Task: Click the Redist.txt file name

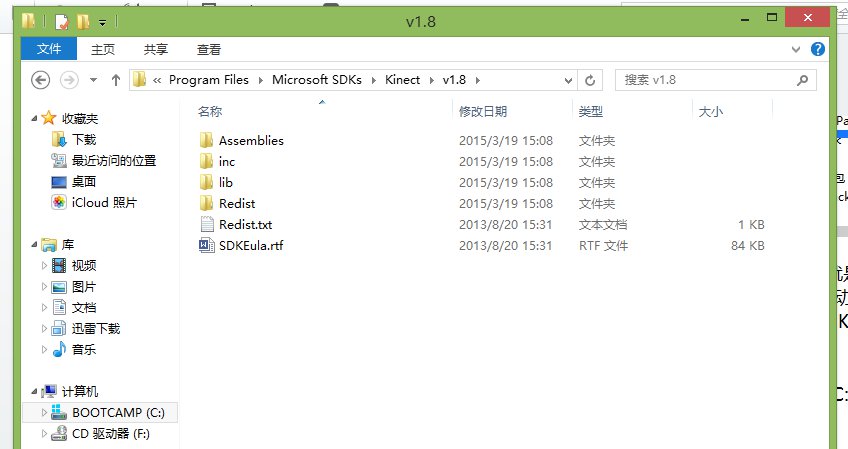Action: pos(246,224)
